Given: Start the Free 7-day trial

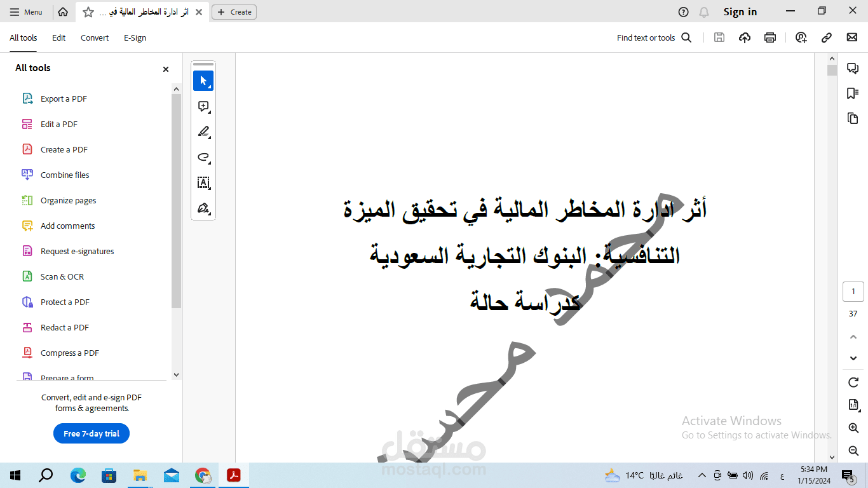Looking at the screenshot, I should (x=92, y=433).
